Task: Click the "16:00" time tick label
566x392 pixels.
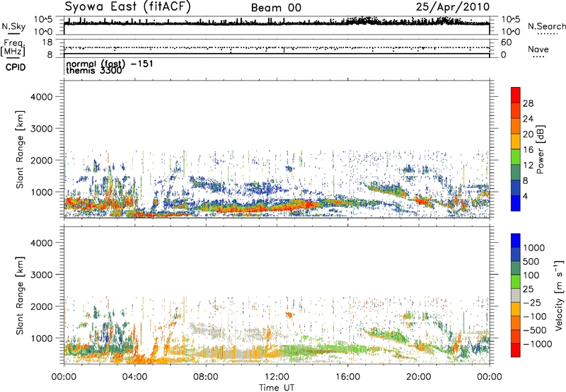Action: pos(348,377)
